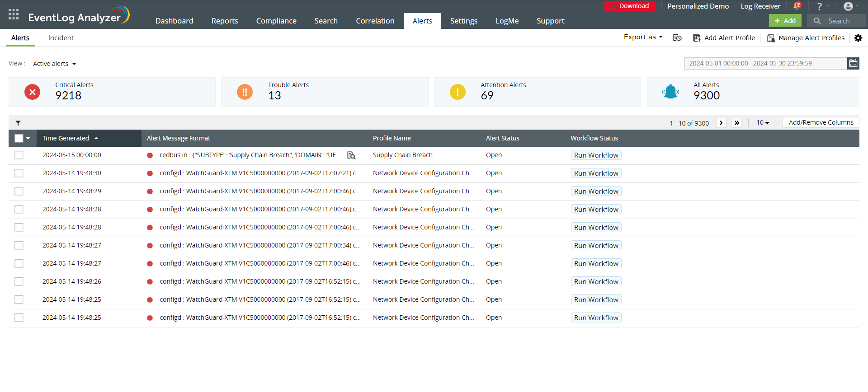The width and height of the screenshot is (868, 392).
Task: Click the Profile Name column header
Action: (x=392, y=138)
